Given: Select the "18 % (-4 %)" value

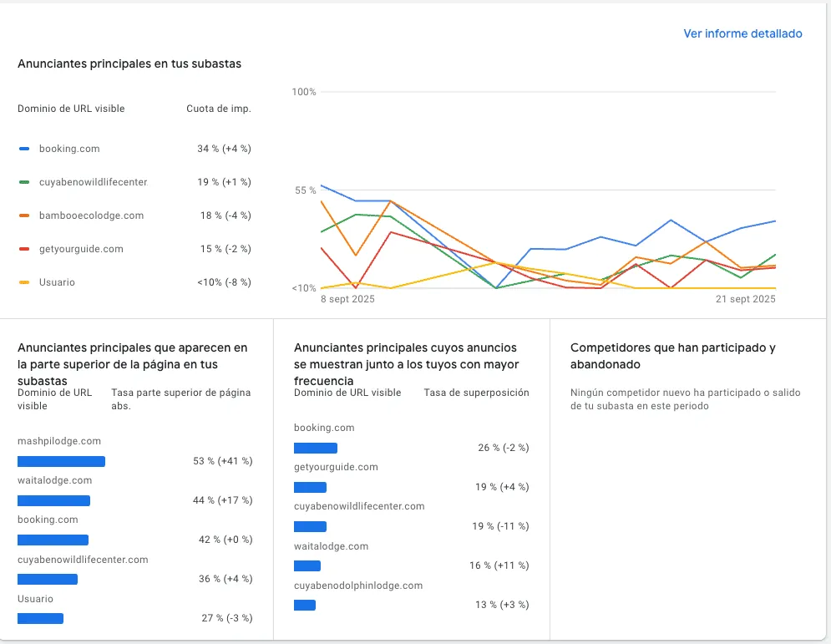Looking at the screenshot, I should click(x=225, y=216).
